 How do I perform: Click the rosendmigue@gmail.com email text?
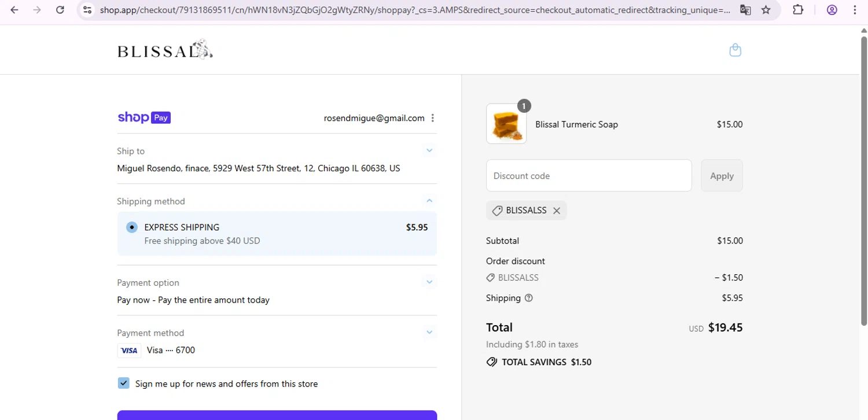pos(374,118)
